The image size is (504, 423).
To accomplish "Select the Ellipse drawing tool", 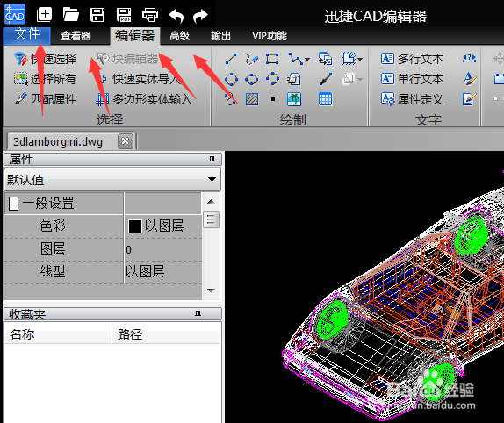I will click(x=251, y=79).
